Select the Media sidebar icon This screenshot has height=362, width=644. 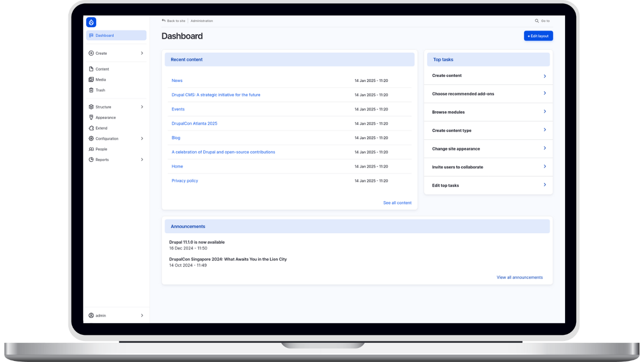tap(91, 79)
